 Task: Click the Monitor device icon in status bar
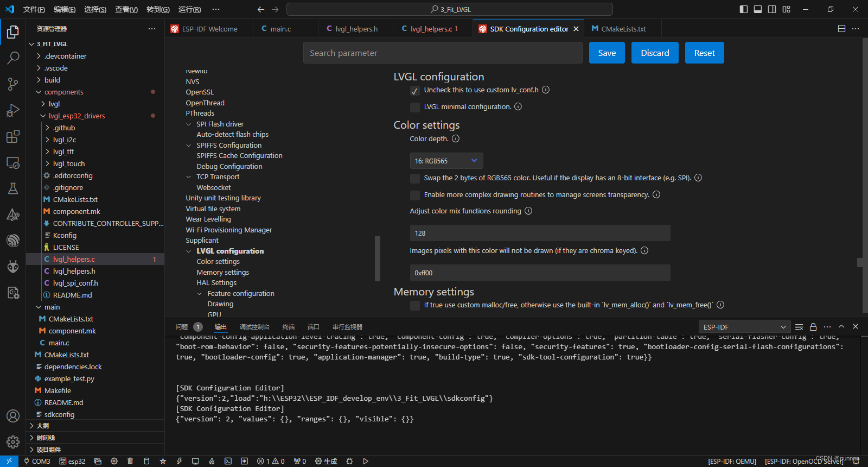pyautogui.click(x=195, y=461)
